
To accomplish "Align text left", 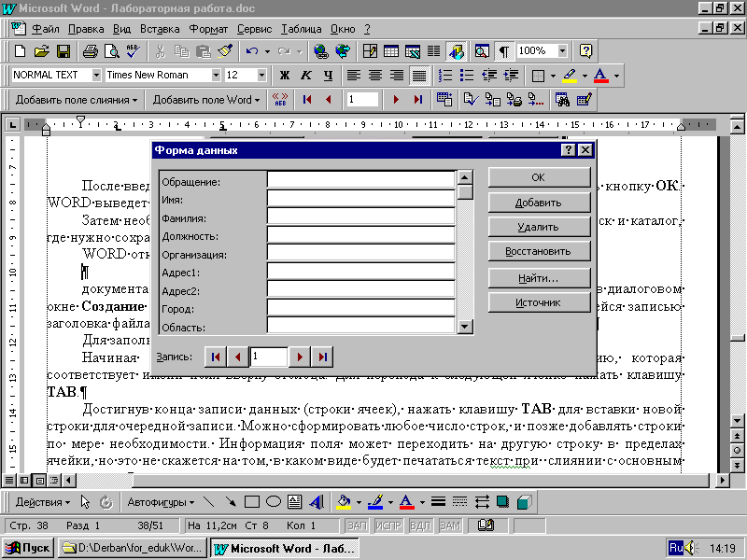I will coord(354,76).
